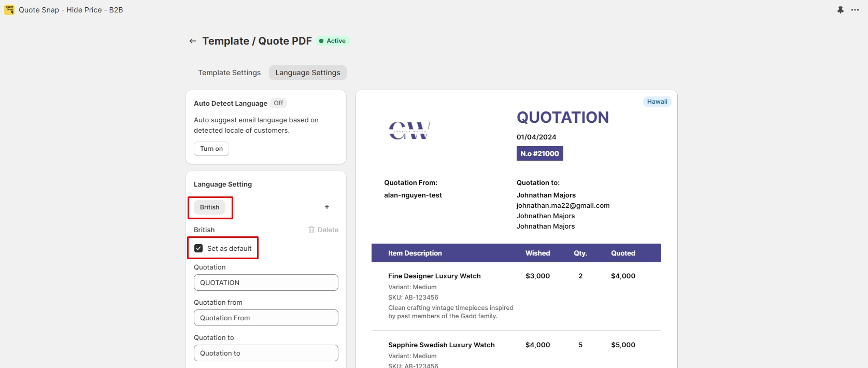Click the Item Description table header

[415, 253]
